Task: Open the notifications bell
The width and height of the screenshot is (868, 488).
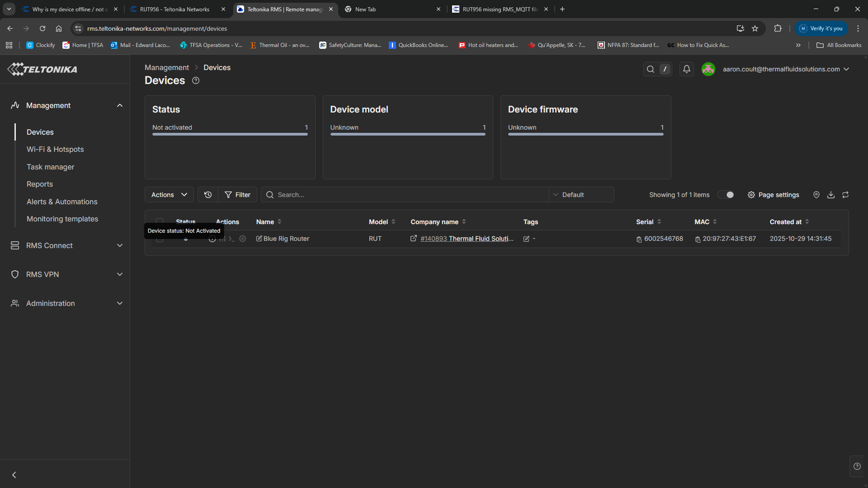Action: pos(686,69)
